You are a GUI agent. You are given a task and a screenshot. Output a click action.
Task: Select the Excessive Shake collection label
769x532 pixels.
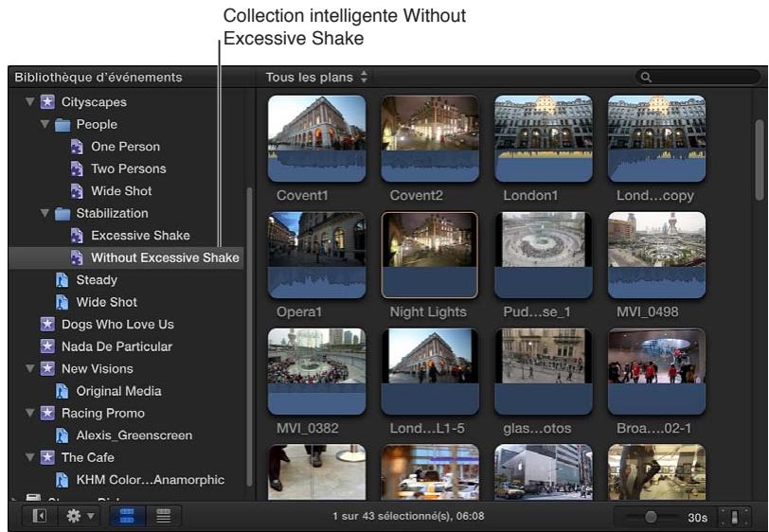[x=140, y=236]
